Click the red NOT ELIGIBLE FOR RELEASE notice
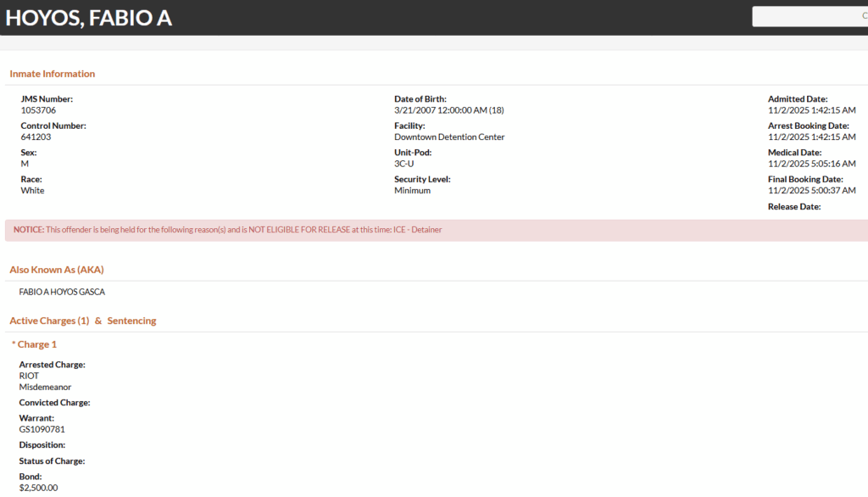 tap(227, 230)
